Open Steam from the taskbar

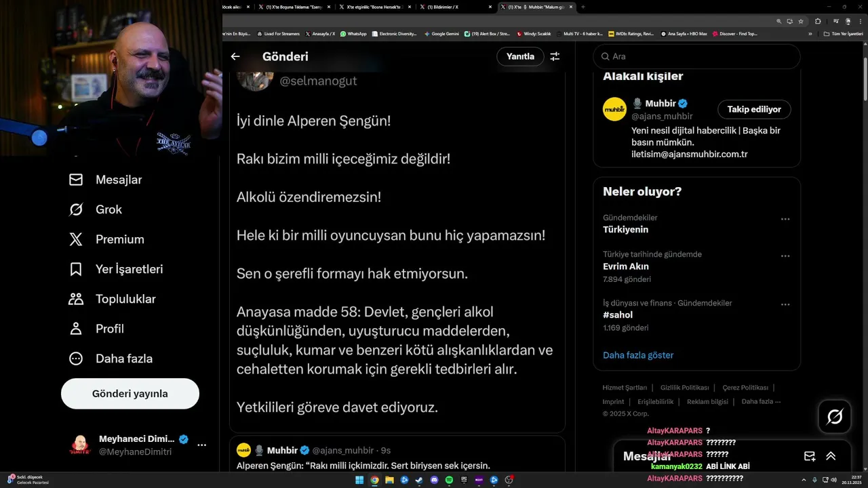click(x=419, y=480)
